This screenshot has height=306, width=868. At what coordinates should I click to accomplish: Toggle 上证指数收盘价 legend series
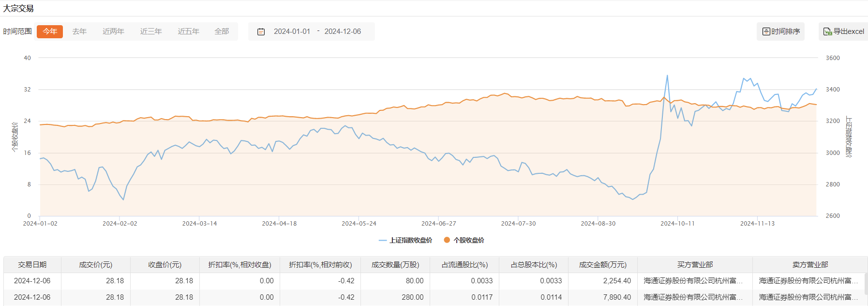[x=405, y=240]
